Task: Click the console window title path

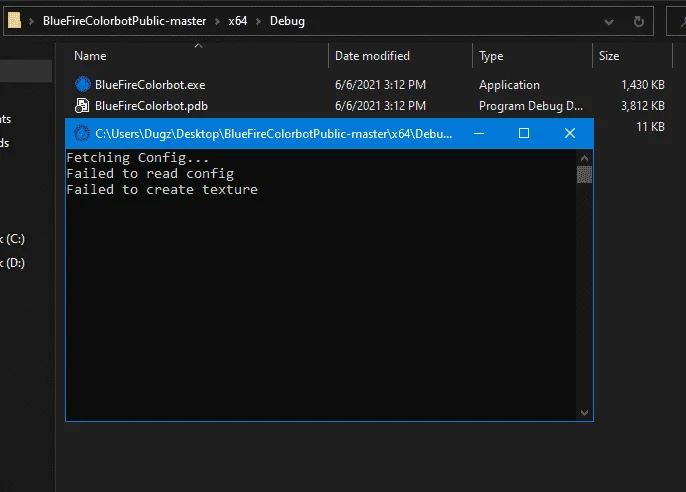Action: coord(273,133)
